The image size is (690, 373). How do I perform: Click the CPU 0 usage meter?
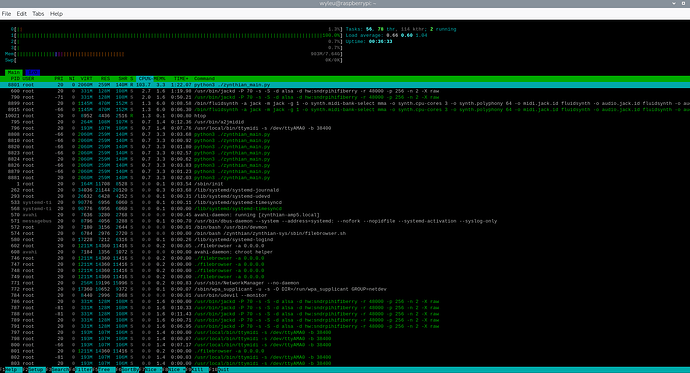click(x=176, y=29)
